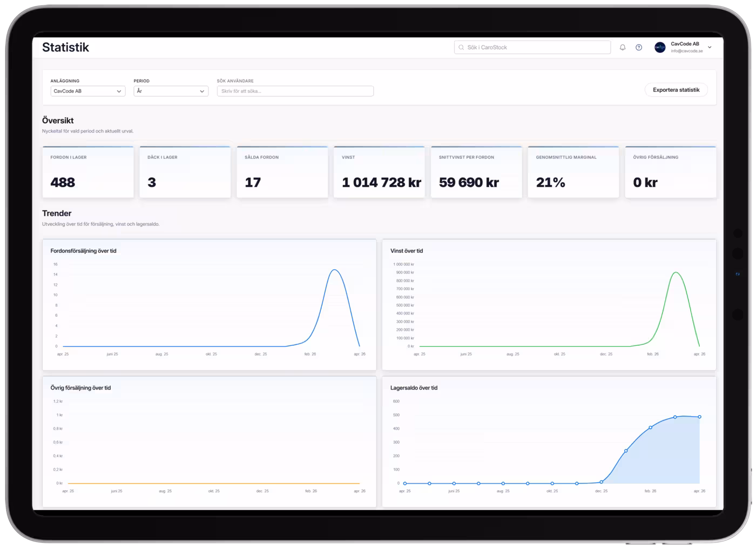756x548 pixels.
Task: Focus the Sök i CaroStock search field
Action: (x=532, y=48)
